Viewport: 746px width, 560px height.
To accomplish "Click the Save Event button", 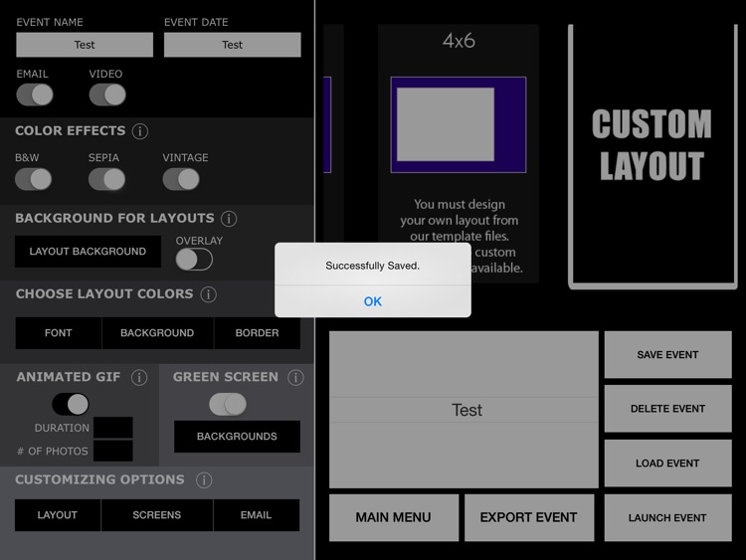I will point(668,355).
